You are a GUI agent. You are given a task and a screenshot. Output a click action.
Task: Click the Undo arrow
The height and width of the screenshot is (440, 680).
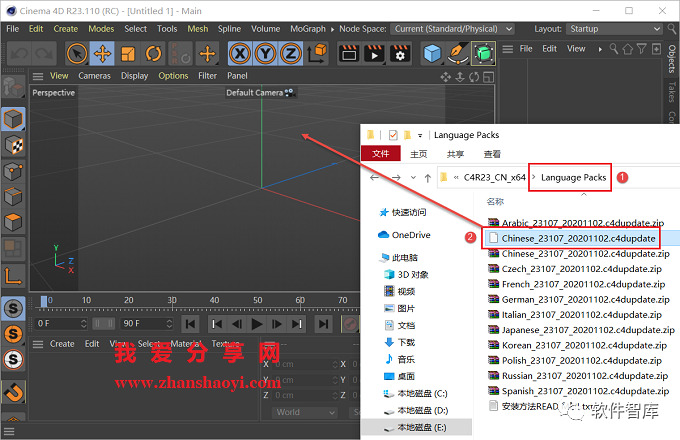tap(19, 54)
